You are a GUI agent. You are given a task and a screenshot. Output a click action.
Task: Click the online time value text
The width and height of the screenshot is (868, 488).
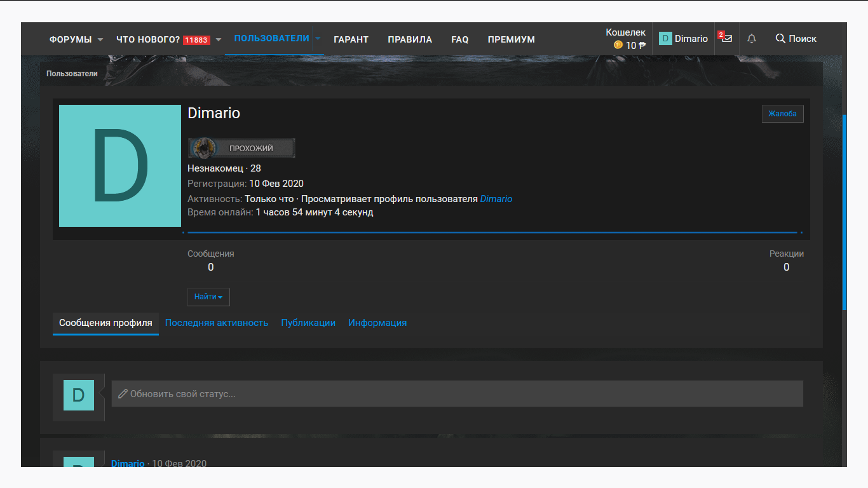(x=315, y=212)
